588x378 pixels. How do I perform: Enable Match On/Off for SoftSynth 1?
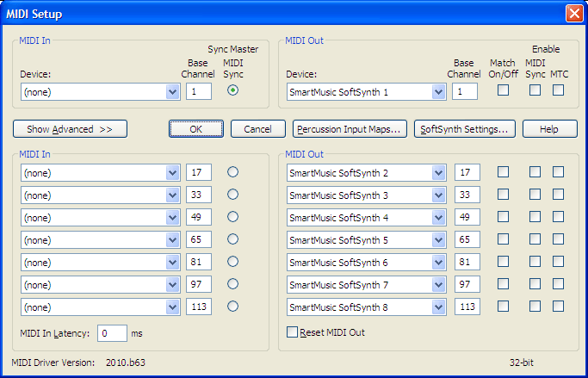pos(504,90)
